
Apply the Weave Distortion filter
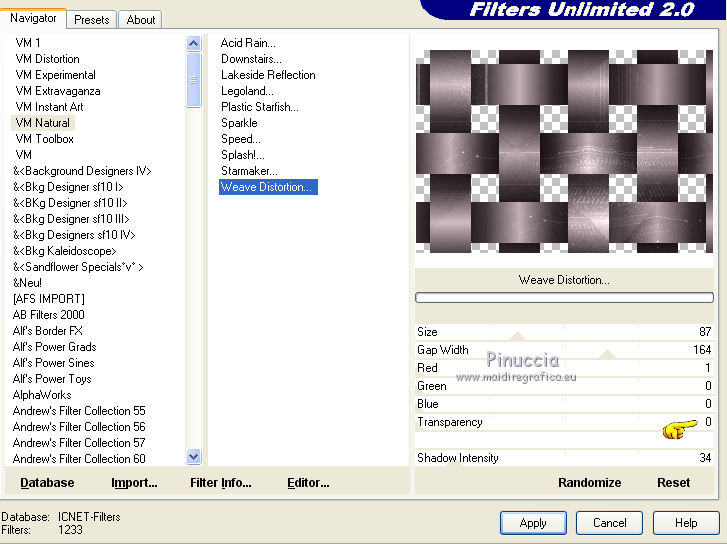coord(533,523)
